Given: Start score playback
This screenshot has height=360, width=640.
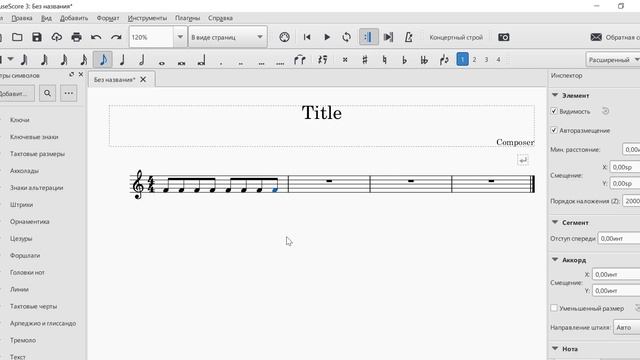Looking at the screenshot, I should [327, 37].
